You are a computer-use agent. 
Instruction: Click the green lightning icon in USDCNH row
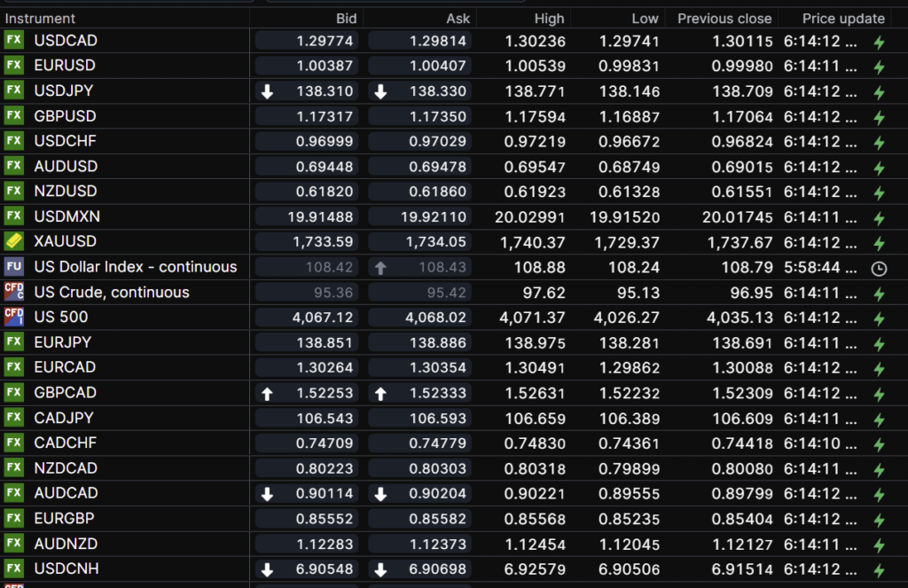point(879,570)
